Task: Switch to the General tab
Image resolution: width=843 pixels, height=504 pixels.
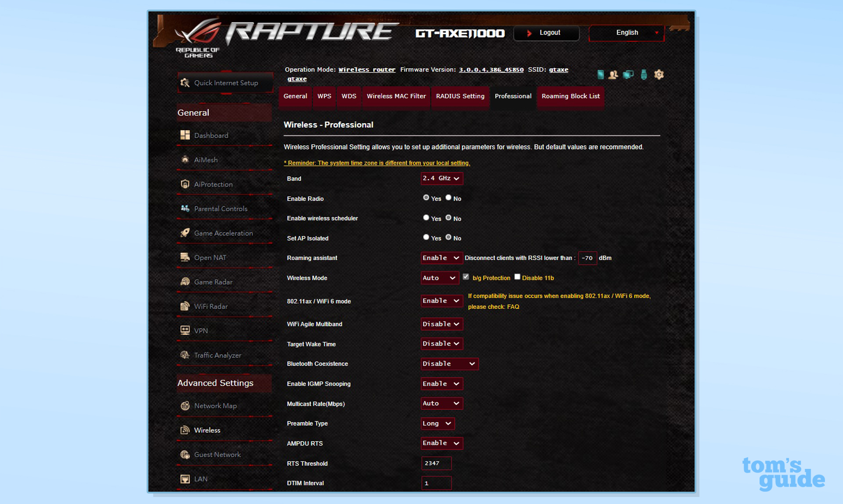Action: pos(295,96)
